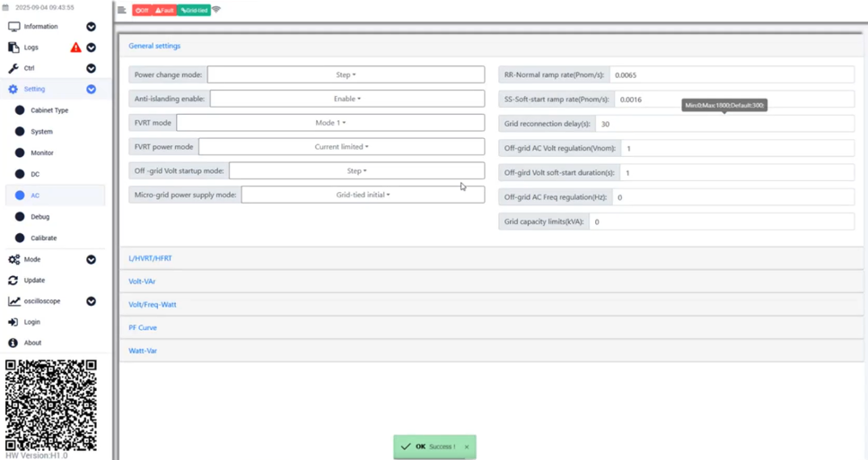This screenshot has height=460, width=868.
Task: Click the Wi-Fi signal icon
Action: pos(216,10)
